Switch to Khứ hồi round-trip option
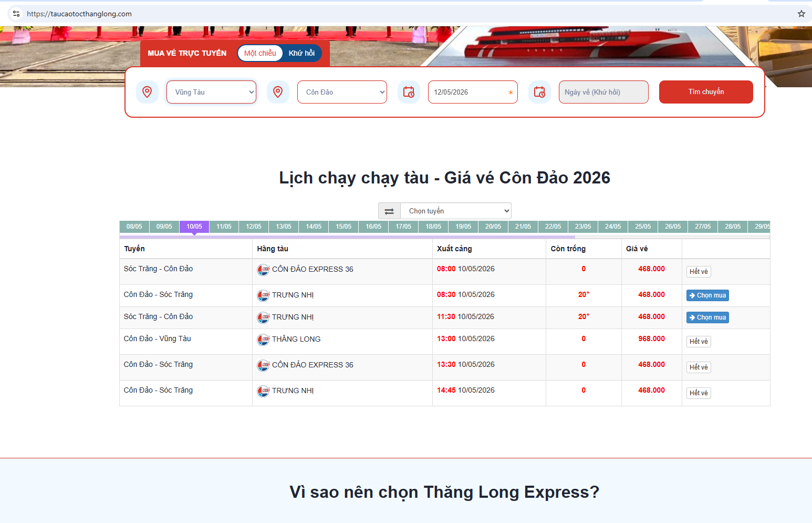This screenshot has height=523, width=812. [301, 53]
